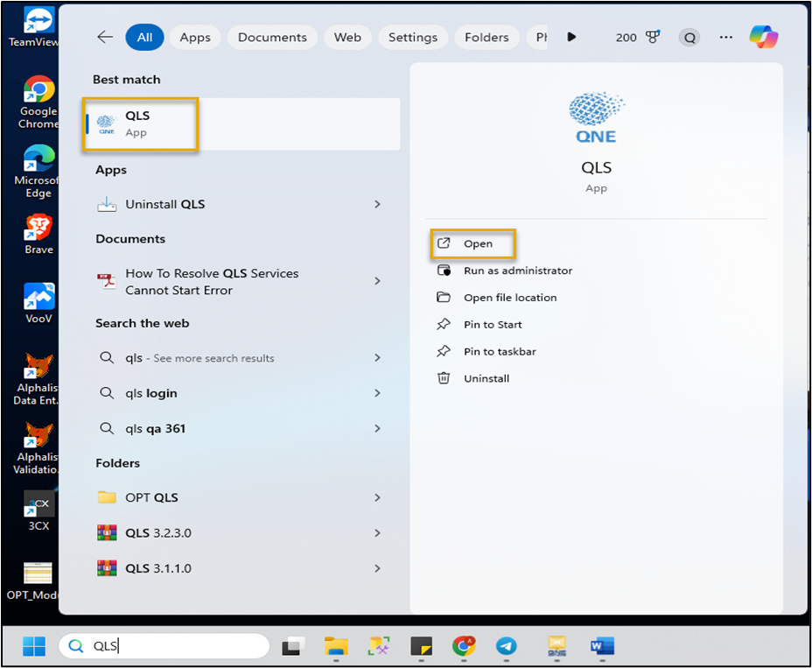
Task: Open 3CX desktop shortcut
Action: [38, 510]
